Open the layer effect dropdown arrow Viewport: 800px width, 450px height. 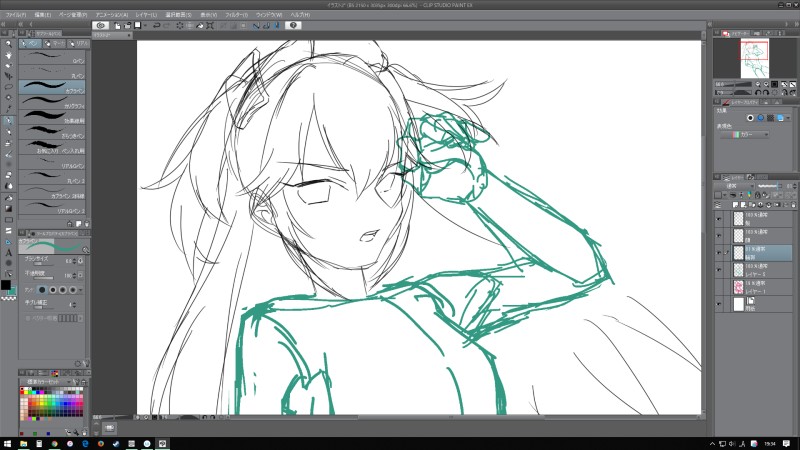click(x=788, y=118)
